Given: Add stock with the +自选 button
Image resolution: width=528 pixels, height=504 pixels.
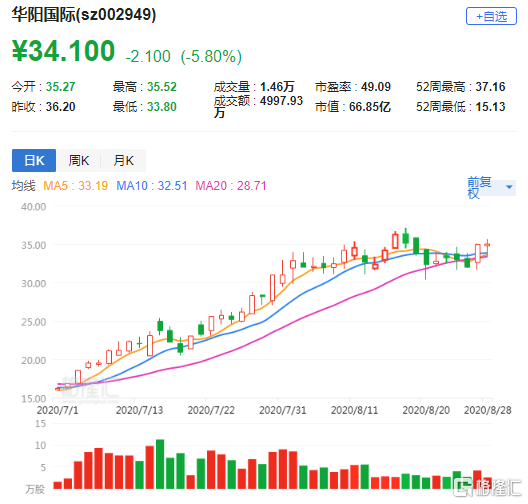Looking at the screenshot, I should pyautogui.click(x=491, y=16).
